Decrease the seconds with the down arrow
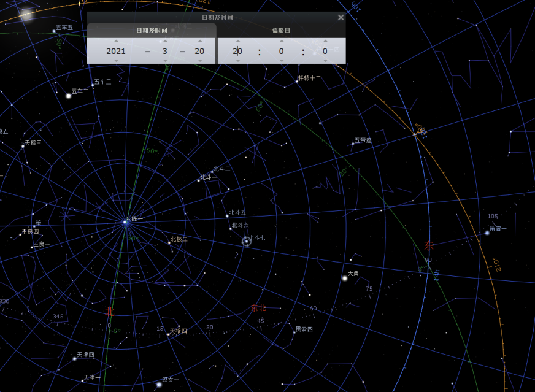 coord(325,61)
